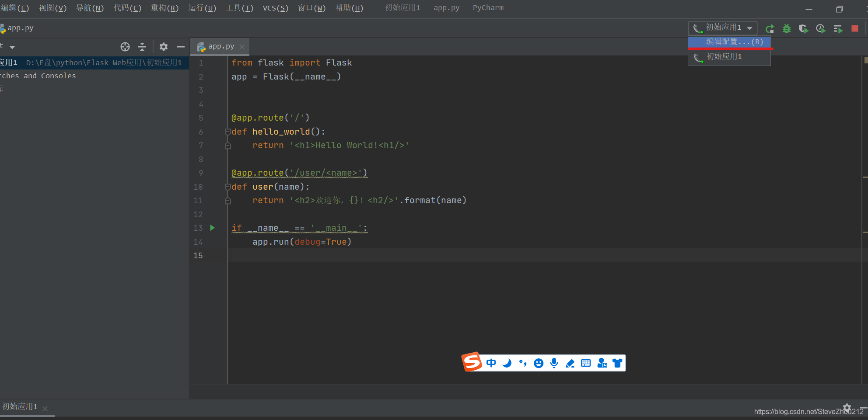Click the @app.route('/') decorator line
Image resolution: width=868 pixels, height=420 pixels.
point(270,118)
